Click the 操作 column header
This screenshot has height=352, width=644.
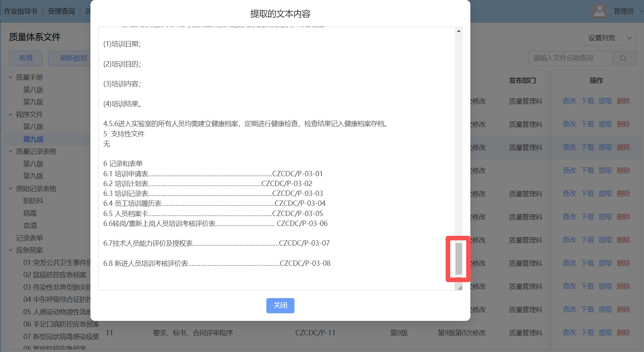pos(596,81)
